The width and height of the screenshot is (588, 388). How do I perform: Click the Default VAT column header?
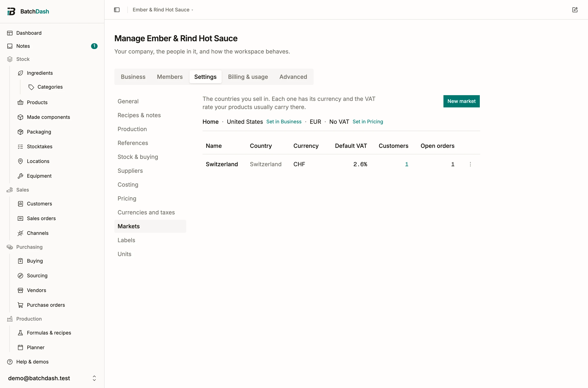(x=351, y=146)
